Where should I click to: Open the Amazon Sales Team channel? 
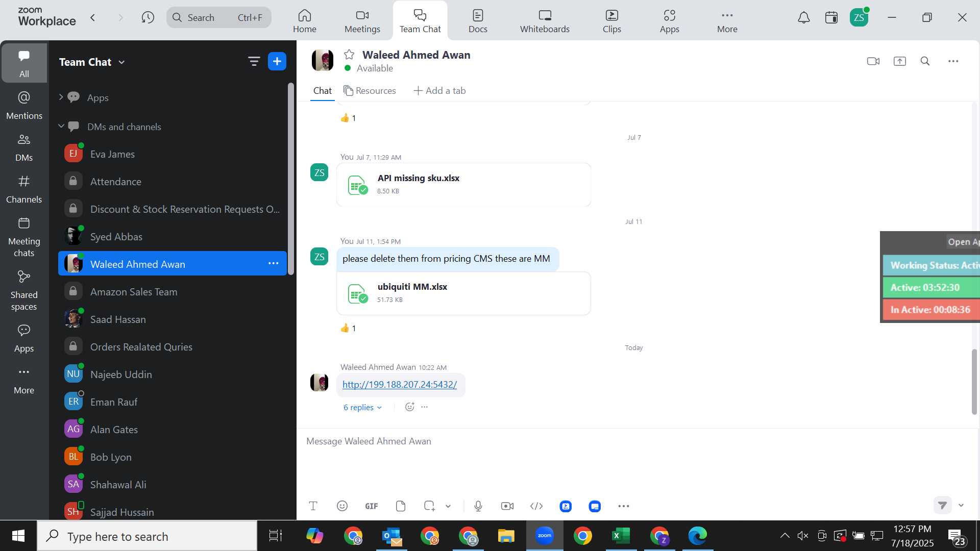173,291
